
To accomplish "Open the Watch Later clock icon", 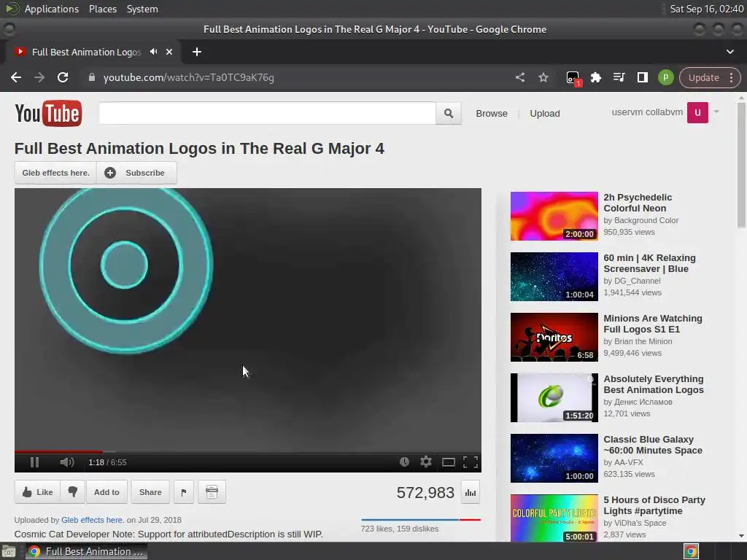I will coord(404,462).
